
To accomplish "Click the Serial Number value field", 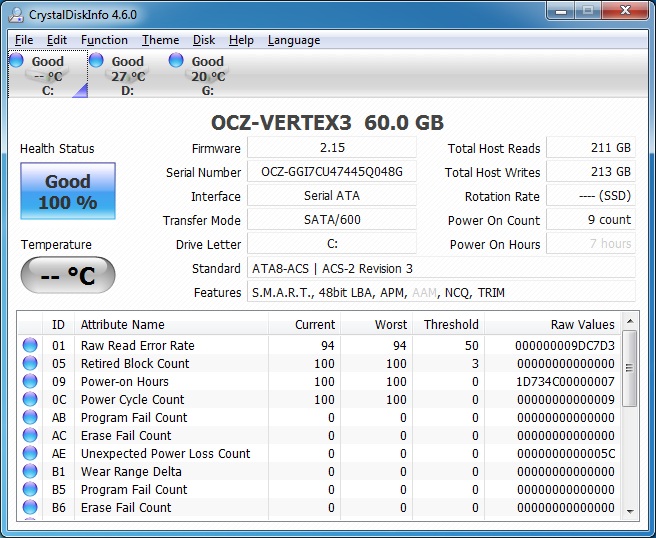I will (x=332, y=172).
